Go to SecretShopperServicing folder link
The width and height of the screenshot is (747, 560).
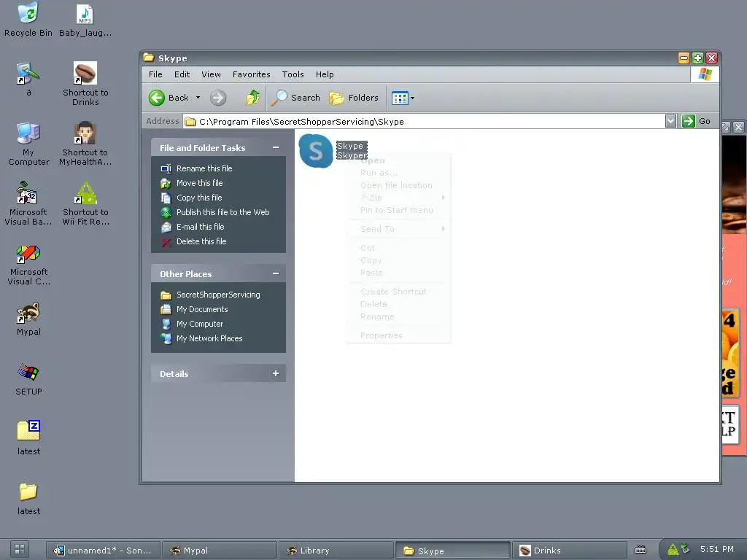click(218, 295)
